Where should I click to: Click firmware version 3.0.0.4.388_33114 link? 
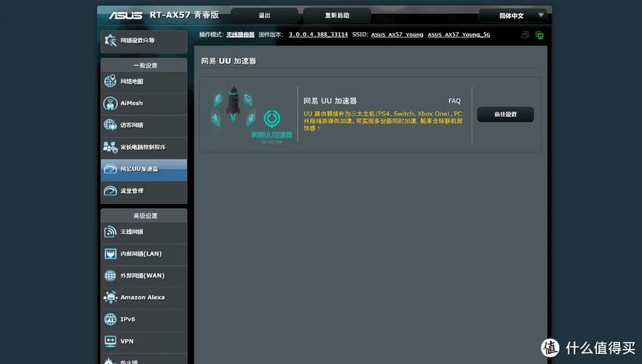[318, 34]
